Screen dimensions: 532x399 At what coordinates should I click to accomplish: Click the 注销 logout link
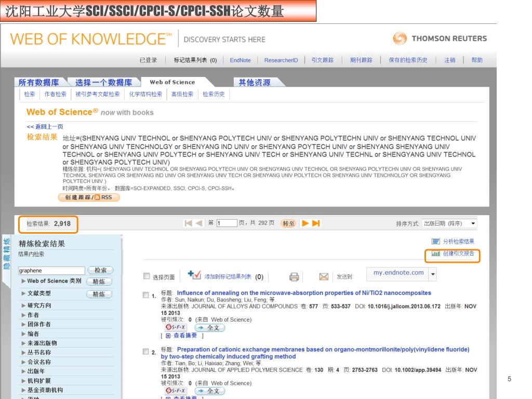[x=449, y=60]
